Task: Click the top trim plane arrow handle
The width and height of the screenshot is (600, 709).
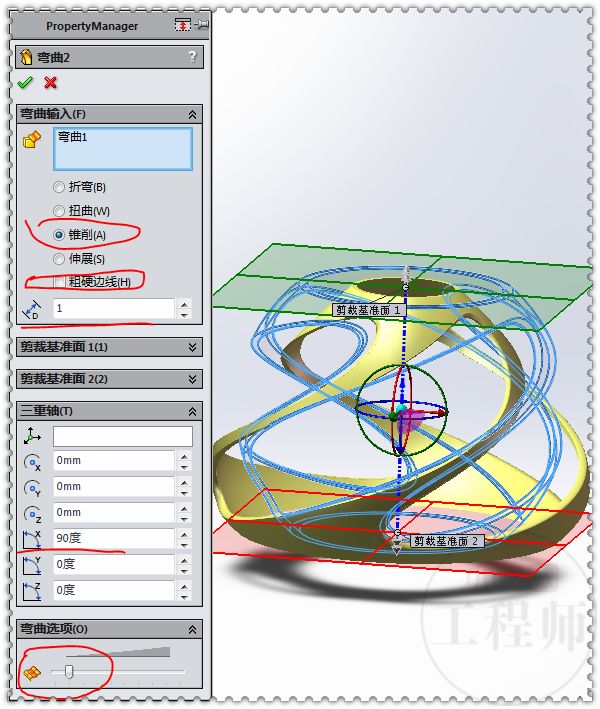Action: (x=406, y=273)
